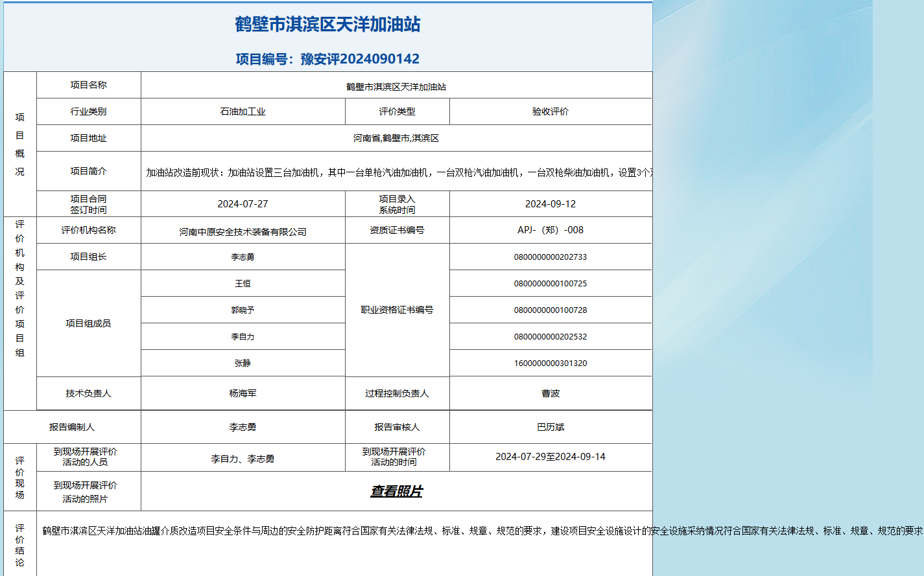Click the 评价结论 section header
The height and width of the screenshot is (576, 924).
pyautogui.click(x=20, y=545)
